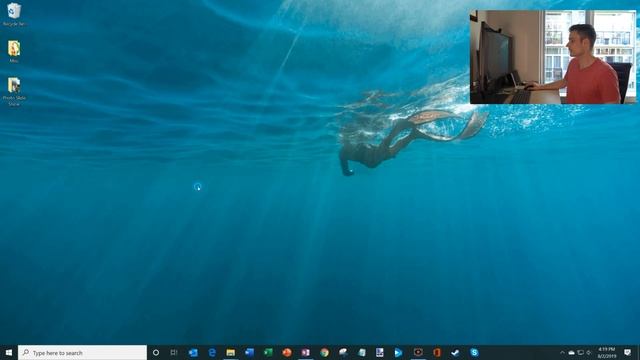Open the blue play-arrow app on the taskbar

398,353
